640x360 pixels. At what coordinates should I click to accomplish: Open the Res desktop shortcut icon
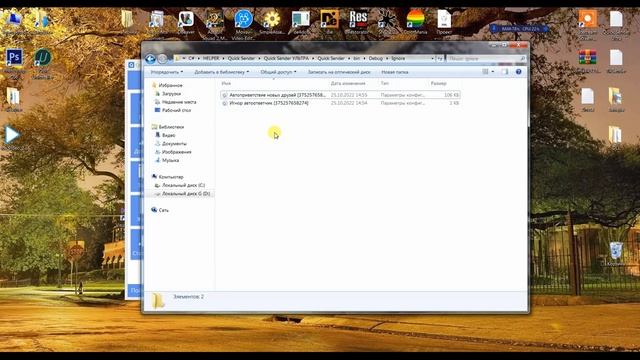[x=358, y=19]
